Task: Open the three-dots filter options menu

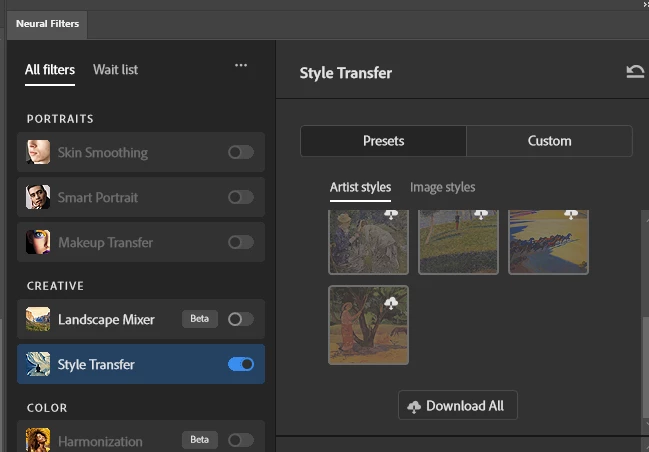Action: tap(241, 65)
